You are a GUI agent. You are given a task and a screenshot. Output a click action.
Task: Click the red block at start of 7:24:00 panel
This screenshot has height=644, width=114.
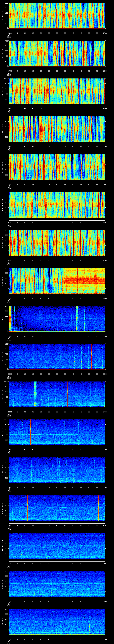point(10,318)
